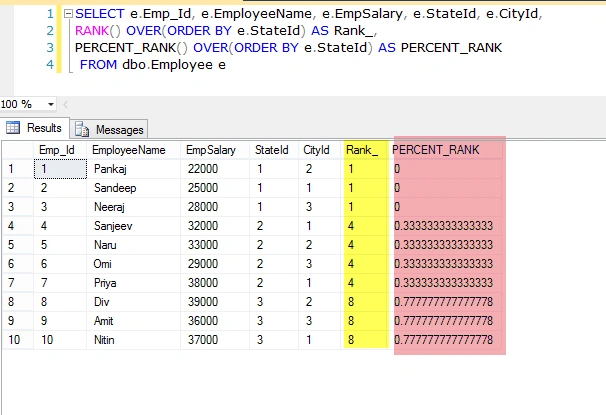Click dbo.Employee in the FROM clause
This screenshot has height=415, width=606.
click(x=167, y=65)
